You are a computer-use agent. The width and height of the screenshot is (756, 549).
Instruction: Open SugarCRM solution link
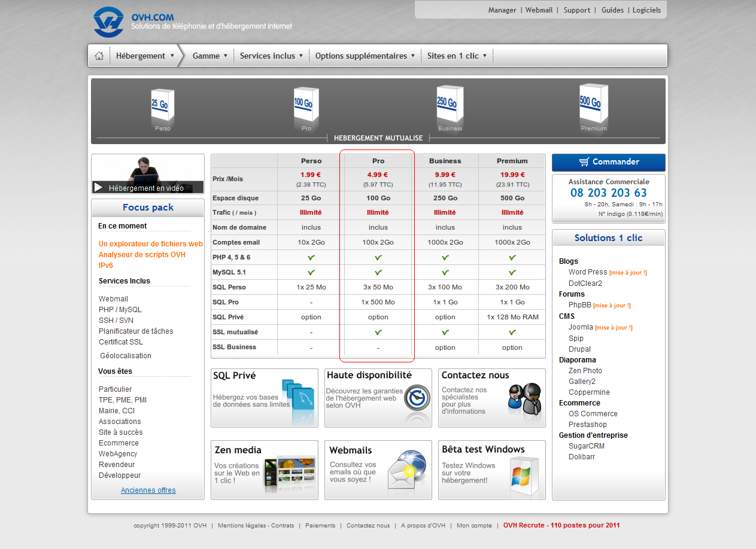[587, 446]
